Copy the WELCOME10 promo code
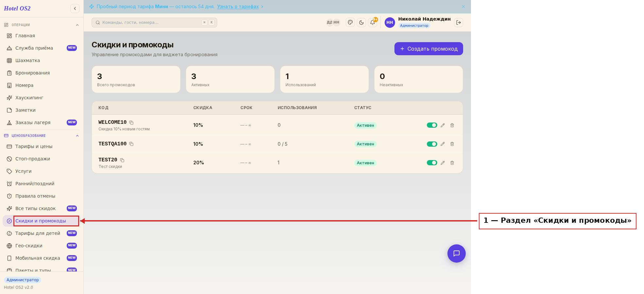 131,122
